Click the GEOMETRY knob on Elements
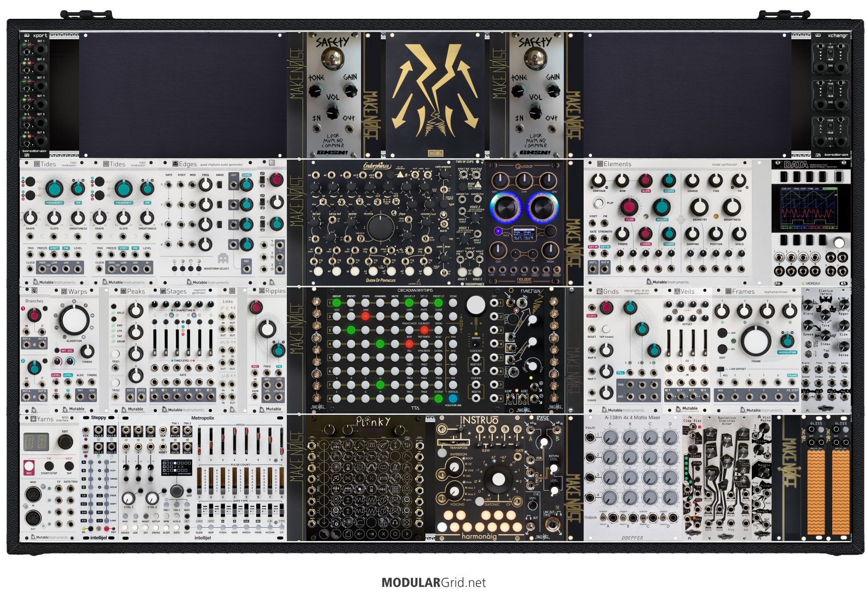 (x=699, y=207)
